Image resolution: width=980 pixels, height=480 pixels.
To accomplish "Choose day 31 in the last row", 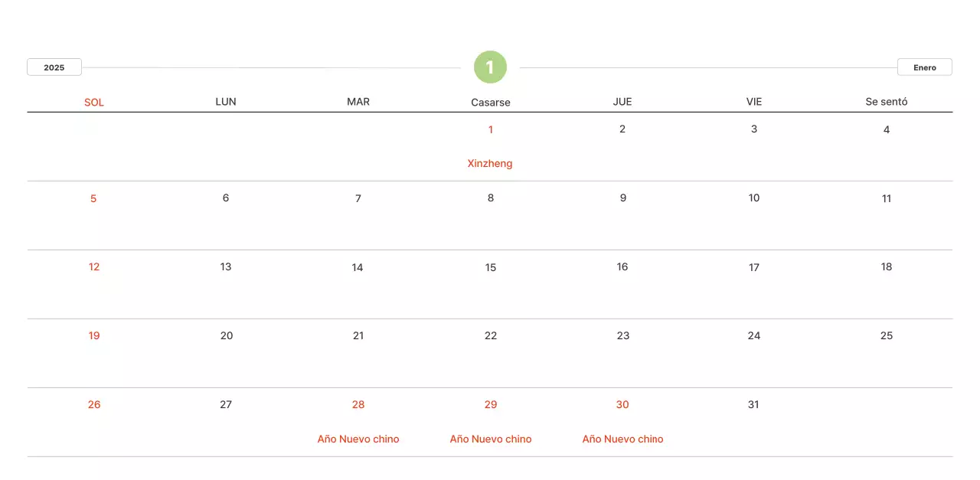I will click(753, 404).
